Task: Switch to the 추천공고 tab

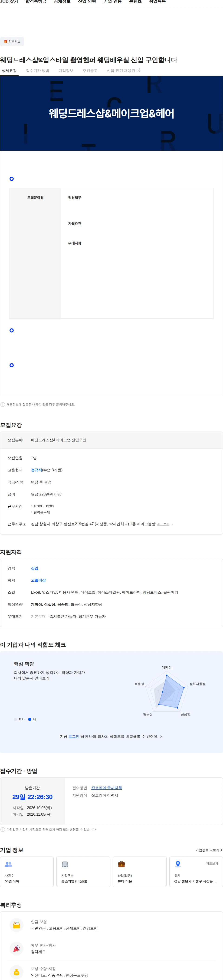Action: (x=90, y=71)
